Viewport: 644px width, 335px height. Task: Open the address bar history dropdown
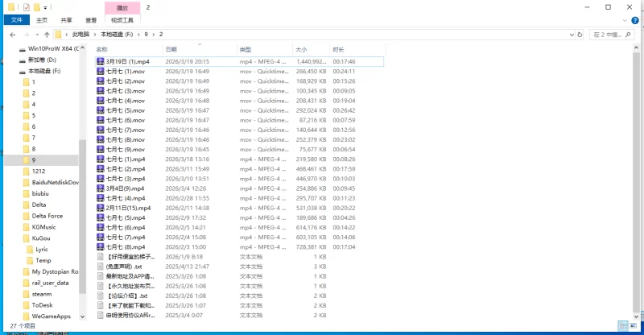(567, 35)
